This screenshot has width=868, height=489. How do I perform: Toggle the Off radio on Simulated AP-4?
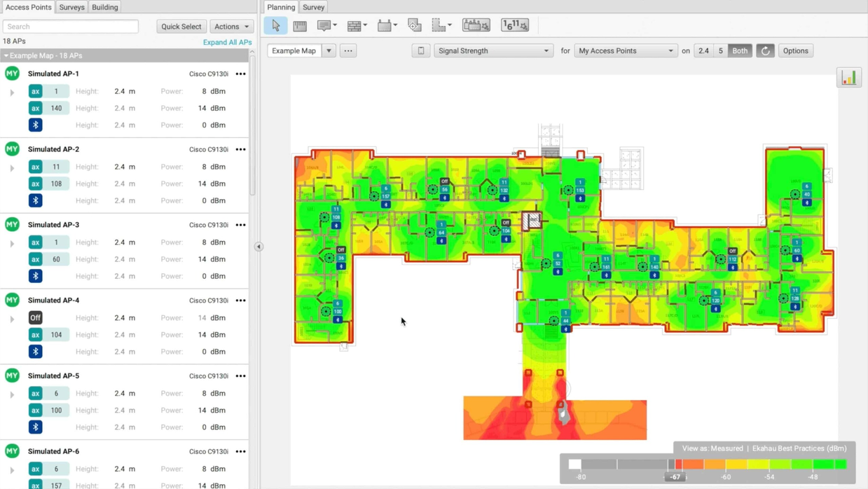36,317
